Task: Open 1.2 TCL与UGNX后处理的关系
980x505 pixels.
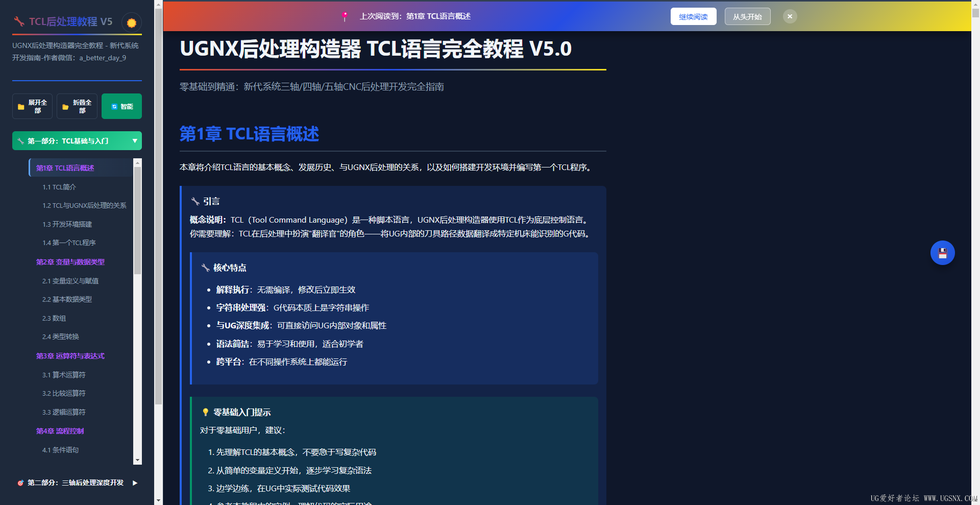Action: 84,205
